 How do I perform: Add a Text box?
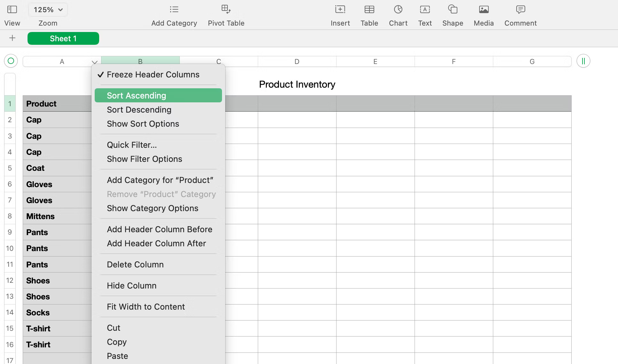[x=424, y=14]
